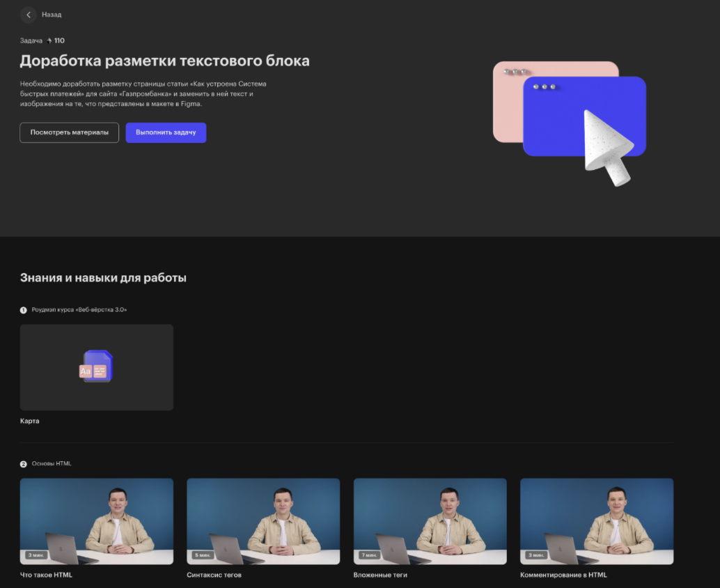Click the Назад link
This screenshot has height=588, width=720.
point(52,15)
